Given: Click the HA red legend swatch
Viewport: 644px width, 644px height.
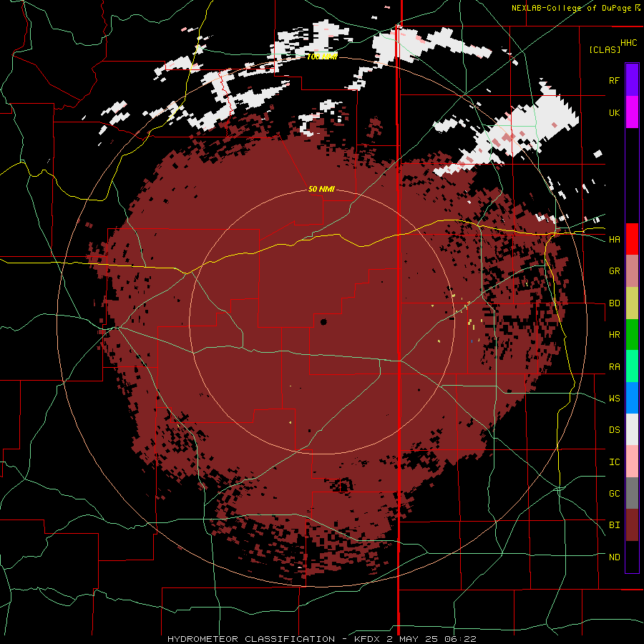Looking at the screenshot, I should (x=632, y=239).
